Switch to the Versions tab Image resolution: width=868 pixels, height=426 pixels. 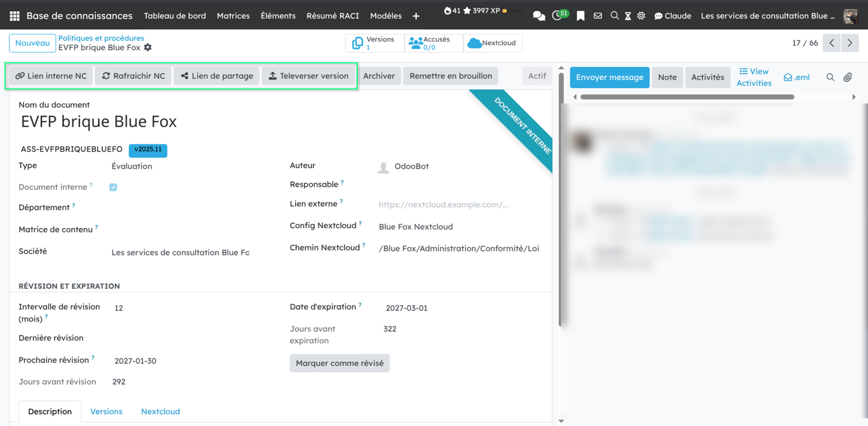click(x=106, y=412)
